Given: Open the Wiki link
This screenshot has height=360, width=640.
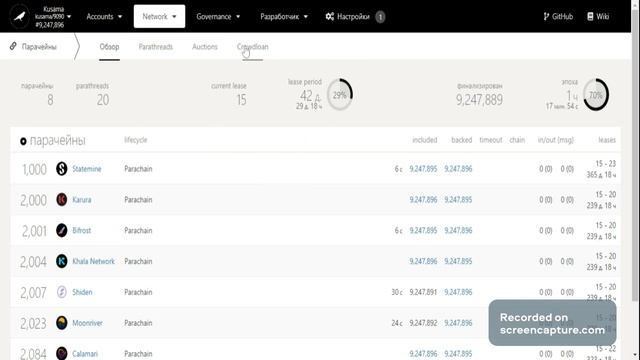Looking at the screenshot, I should (598, 17).
